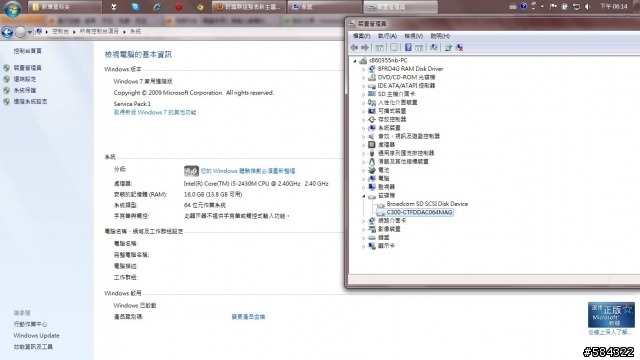Open 檔案(F) menu in Device Manager

tap(361, 36)
